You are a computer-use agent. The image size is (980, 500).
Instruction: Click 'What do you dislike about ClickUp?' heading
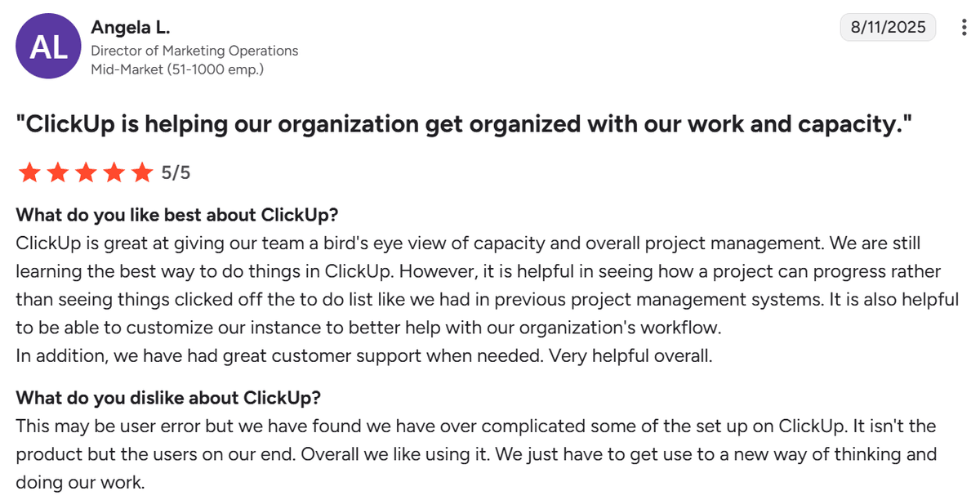pyautogui.click(x=169, y=398)
